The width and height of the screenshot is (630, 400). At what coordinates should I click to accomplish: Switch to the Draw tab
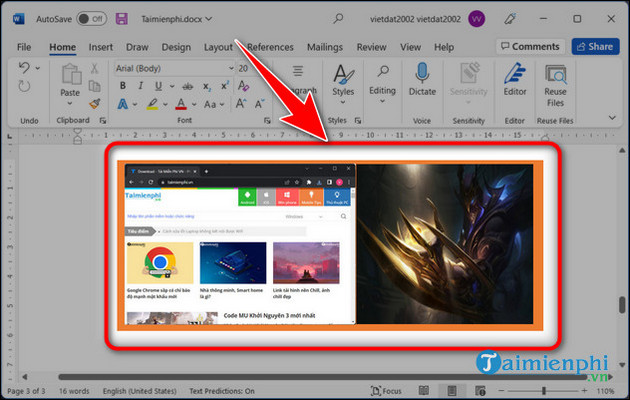coord(137,47)
